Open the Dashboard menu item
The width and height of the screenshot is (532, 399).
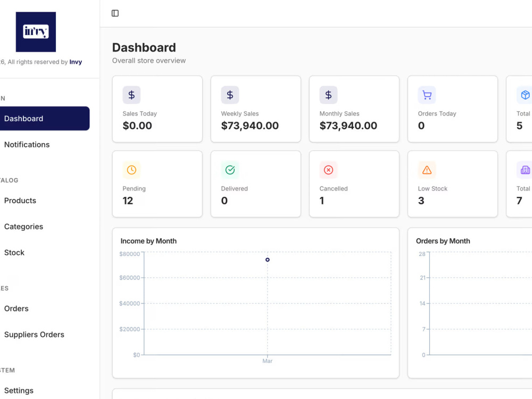(45, 119)
